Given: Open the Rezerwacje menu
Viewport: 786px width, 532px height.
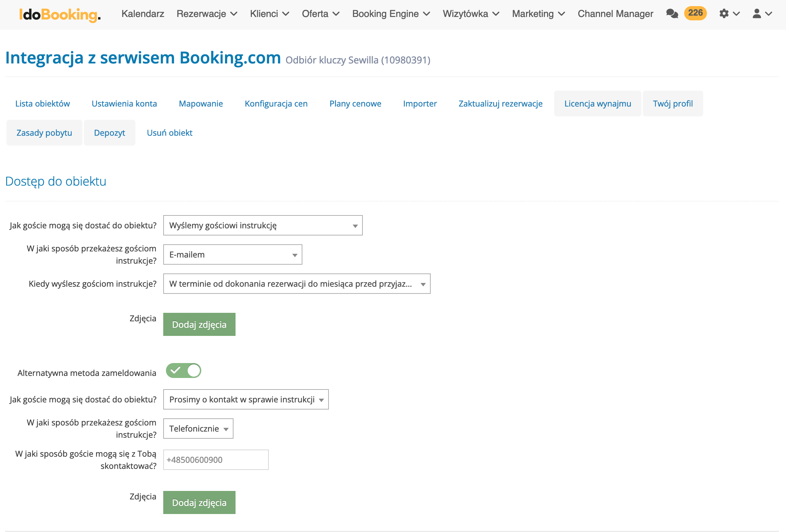Looking at the screenshot, I should [207, 14].
